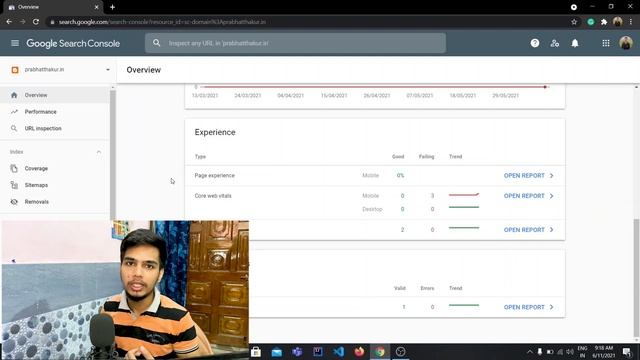640x360 pixels.
Task: Open report for the row with 2 good
Action: 529,230
